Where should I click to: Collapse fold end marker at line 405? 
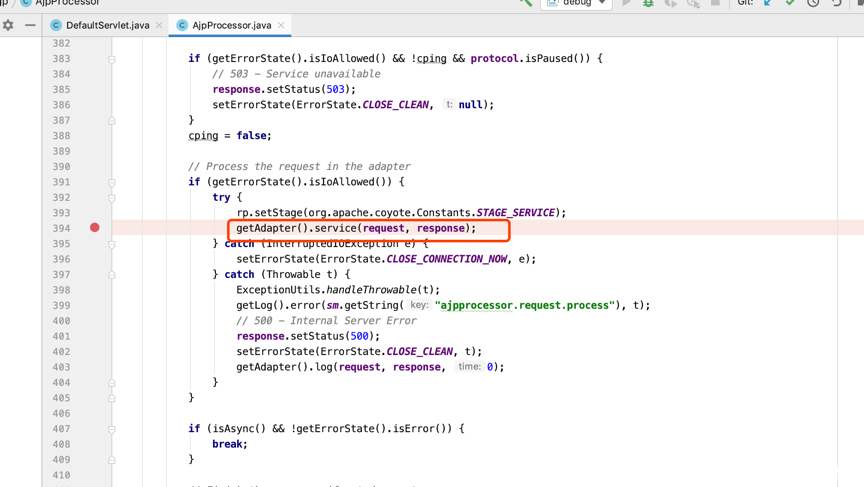tap(112, 398)
